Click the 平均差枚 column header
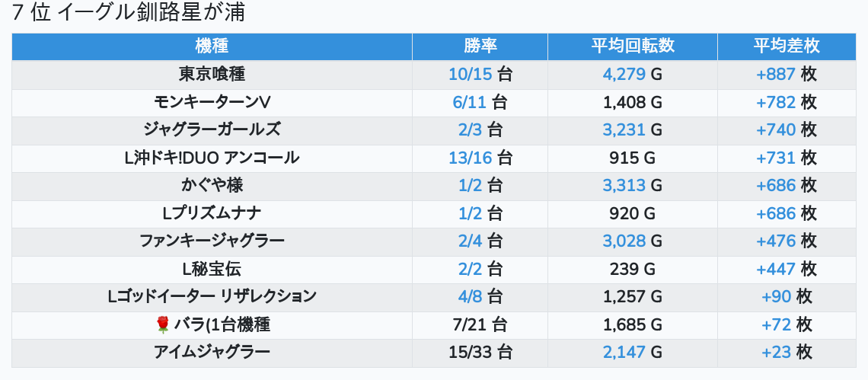This screenshot has width=868, height=380. pyautogui.click(x=786, y=46)
